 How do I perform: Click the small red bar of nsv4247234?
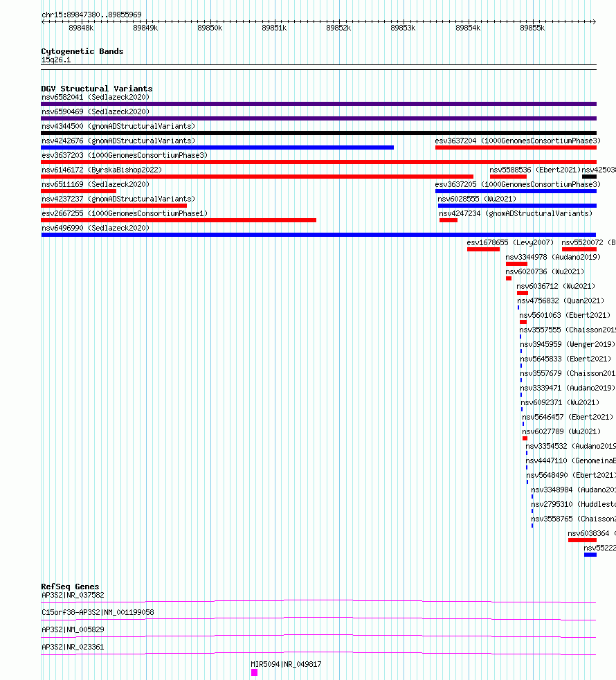[449, 220]
